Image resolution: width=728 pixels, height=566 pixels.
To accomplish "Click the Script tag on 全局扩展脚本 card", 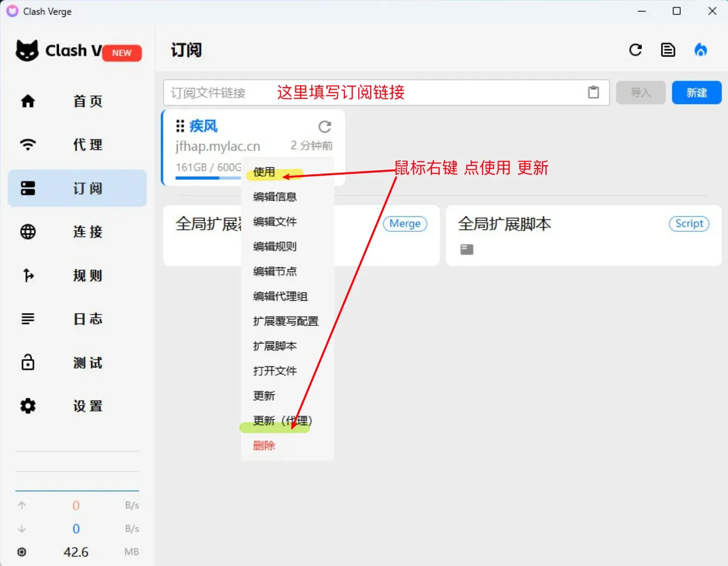I will [689, 224].
